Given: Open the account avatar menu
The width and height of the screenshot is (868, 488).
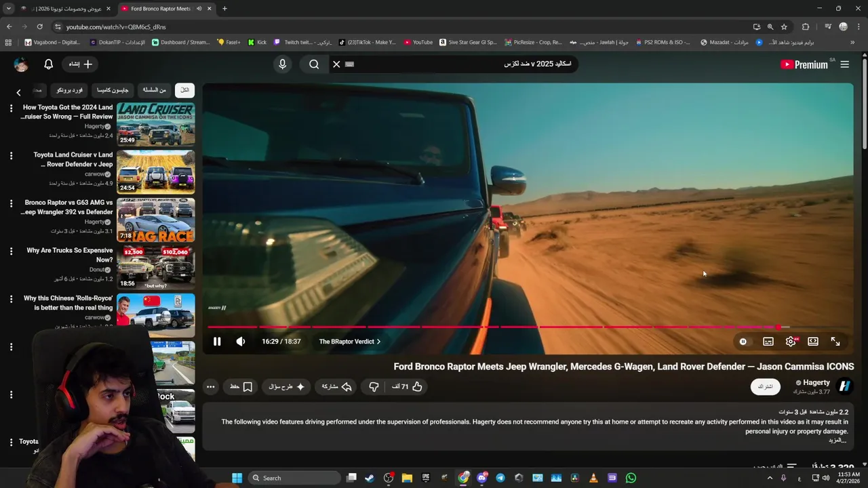Looking at the screenshot, I should [21, 64].
